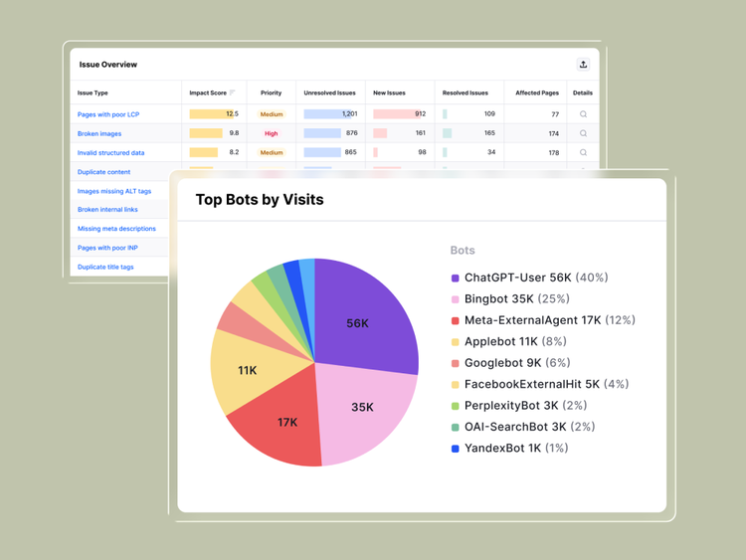Open the Pages with poor LCP link
This screenshot has width=746, height=560.
point(108,114)
